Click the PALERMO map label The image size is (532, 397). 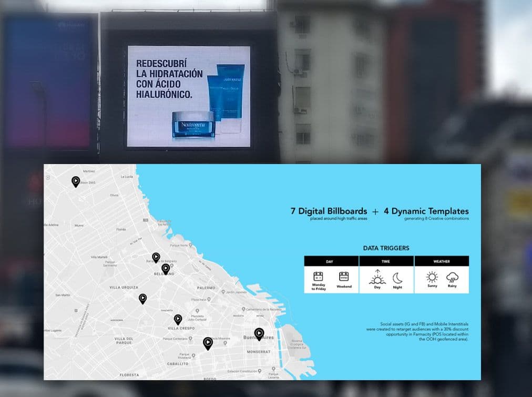[206, 288]
